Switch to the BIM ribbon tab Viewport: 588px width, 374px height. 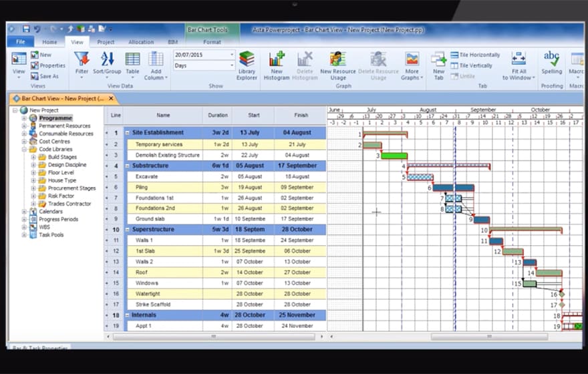coord(173,42)
